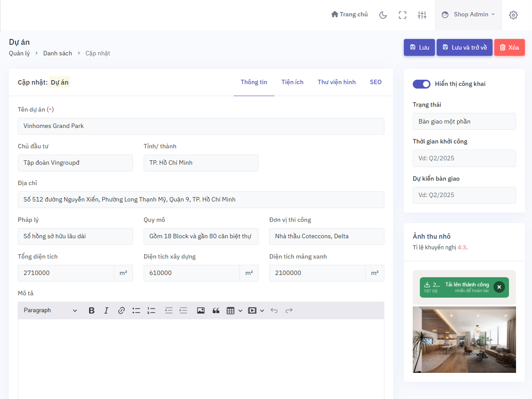Expand the Shop Admin user menu

[x=469, y=15]
